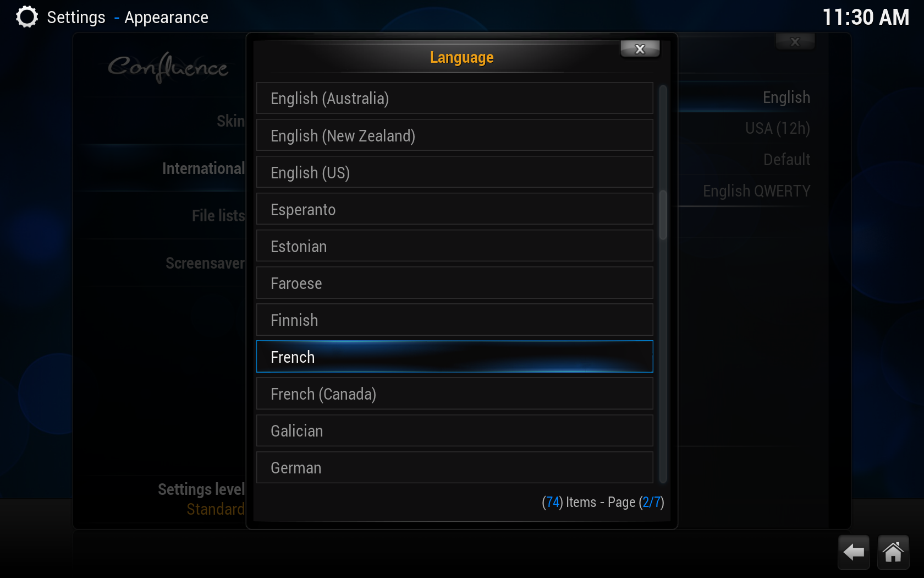Click the Home icon button
This screenshot has width=924, height=578.
[x=893, y=552]
